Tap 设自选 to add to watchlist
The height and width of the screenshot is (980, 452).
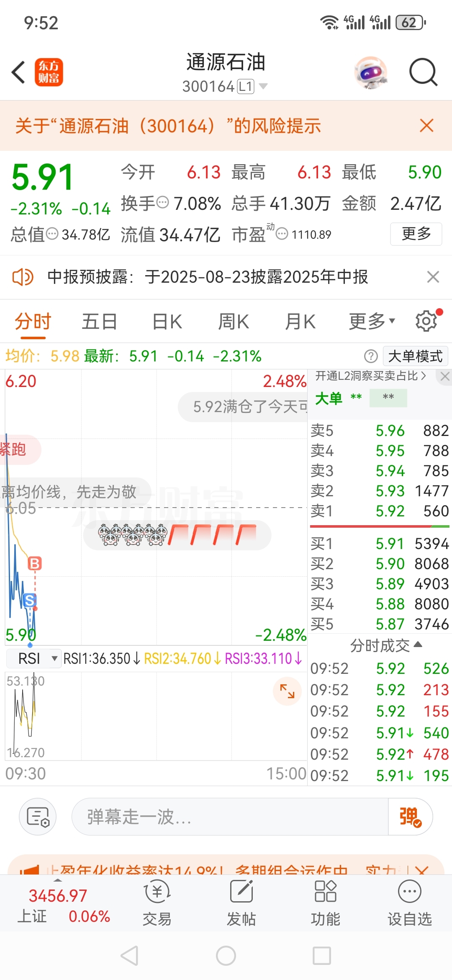[409, 902]
